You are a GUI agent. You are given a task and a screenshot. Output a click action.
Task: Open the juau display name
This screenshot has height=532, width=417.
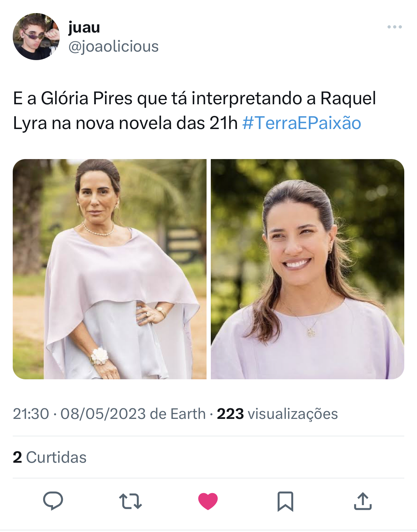[84, 27]
